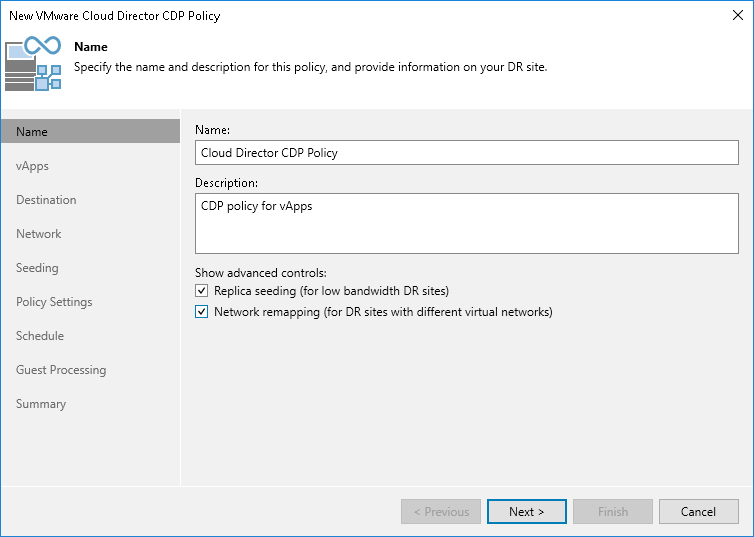Click the CDP policy wizard header icon
The height and width of the screenshot is (537, 754).
coord(33,63)
